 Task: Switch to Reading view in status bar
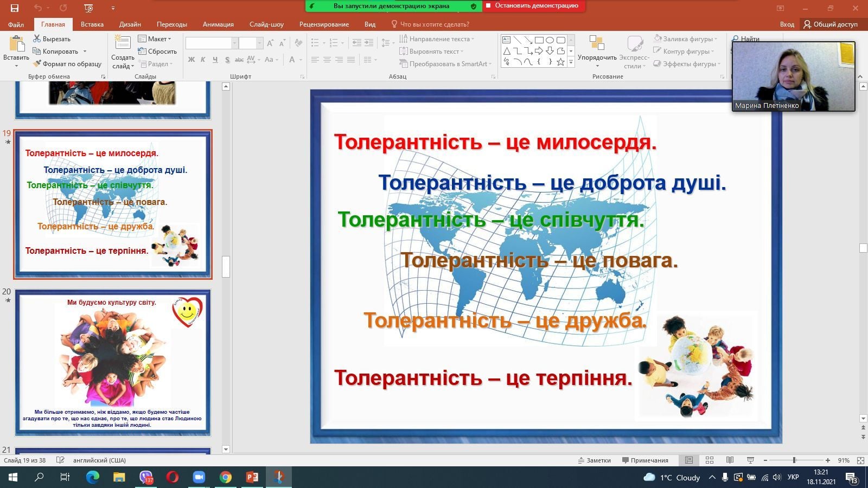[730, 460]
